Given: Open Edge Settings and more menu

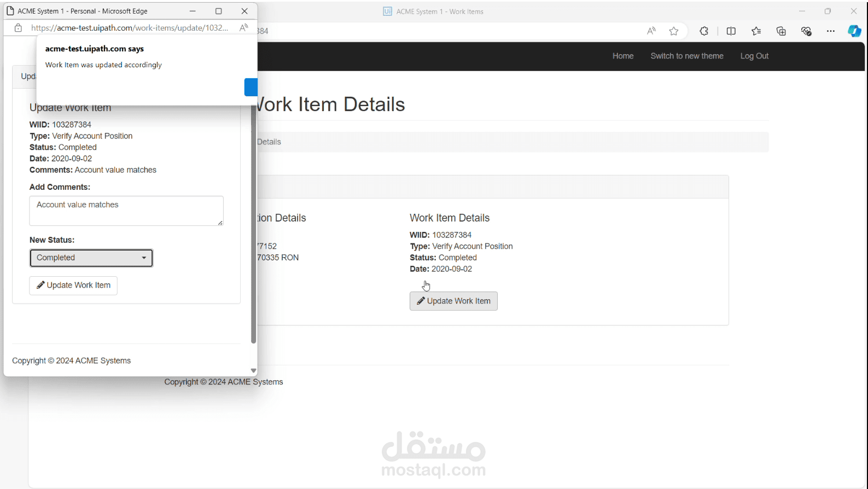Looking at the screenshot, I should (831, 31).
